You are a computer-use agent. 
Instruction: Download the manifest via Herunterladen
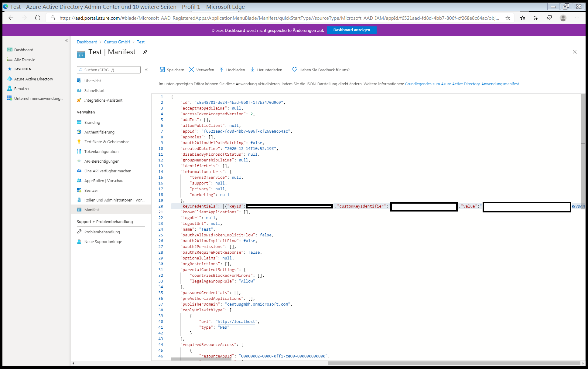pos(266,70)
